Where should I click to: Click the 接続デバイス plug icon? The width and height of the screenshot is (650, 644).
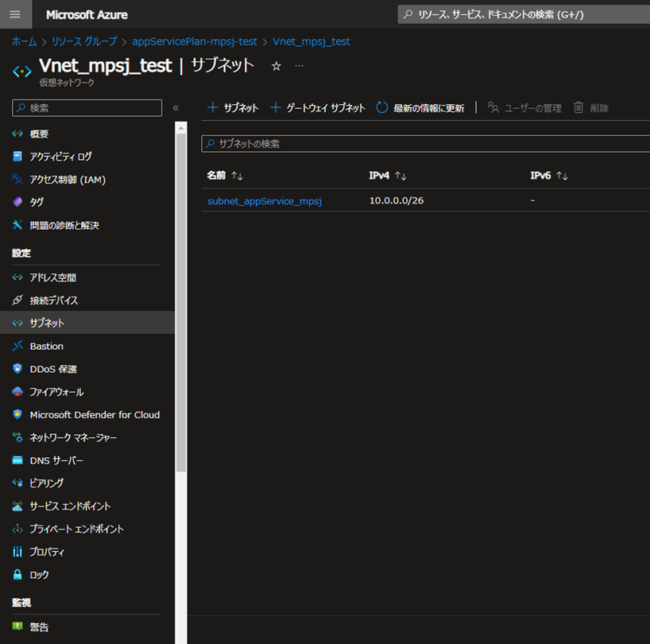tap(17, 301)
